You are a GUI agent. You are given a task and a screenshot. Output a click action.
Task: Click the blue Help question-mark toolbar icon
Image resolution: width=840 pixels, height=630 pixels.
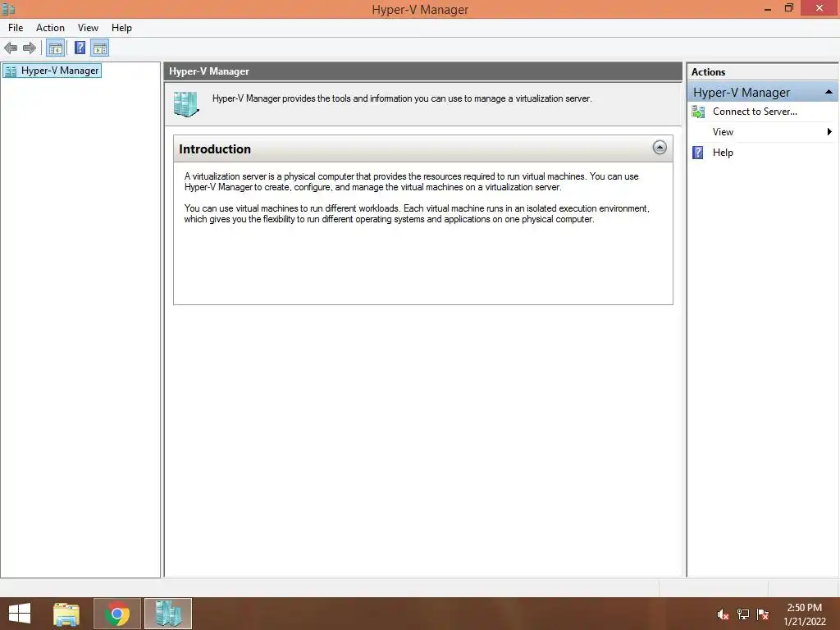tap(80, 48)
